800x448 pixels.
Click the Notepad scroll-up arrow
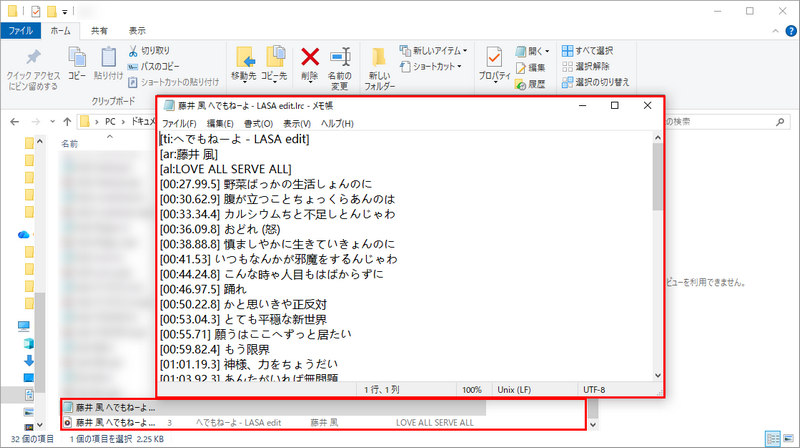[x=657, y=137]
